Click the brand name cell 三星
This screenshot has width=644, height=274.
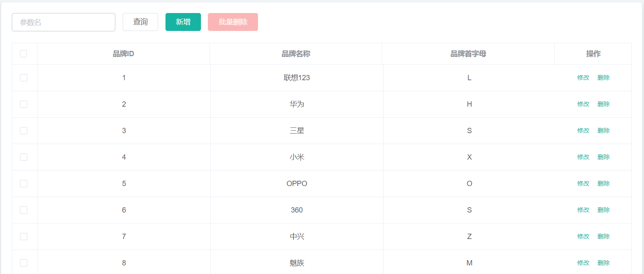pyautogui.click(x=297, y=131)
